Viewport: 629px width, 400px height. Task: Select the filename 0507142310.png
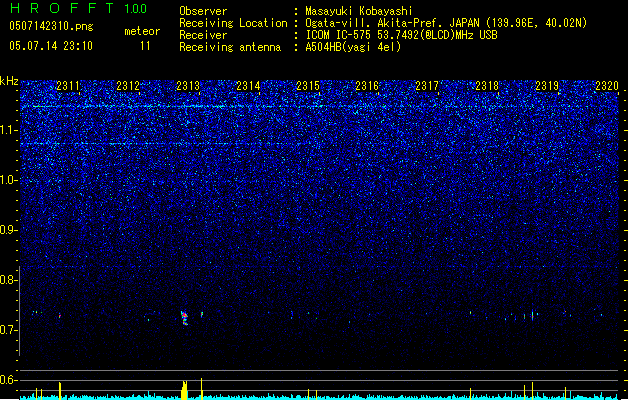(51, 26)
